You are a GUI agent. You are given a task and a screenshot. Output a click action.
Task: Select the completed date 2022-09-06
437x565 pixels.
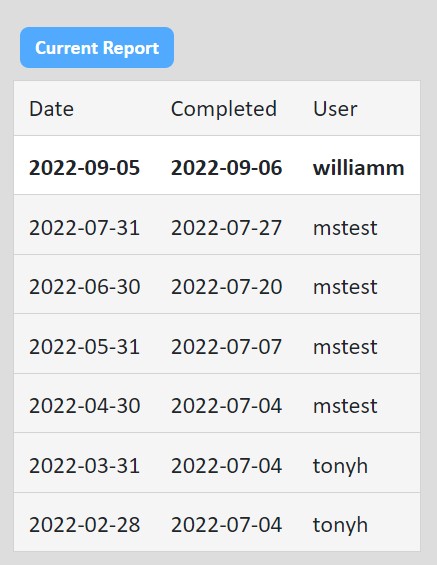(x=226, y=168)
